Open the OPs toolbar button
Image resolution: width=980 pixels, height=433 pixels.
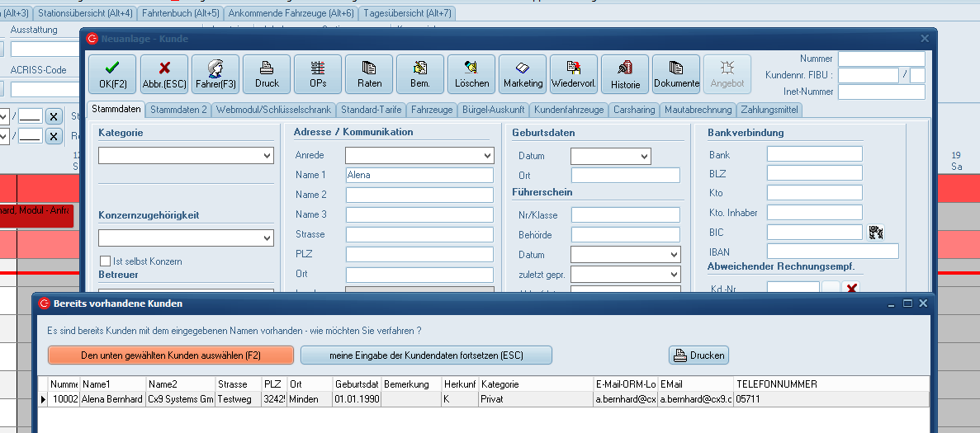click(318, 74)
